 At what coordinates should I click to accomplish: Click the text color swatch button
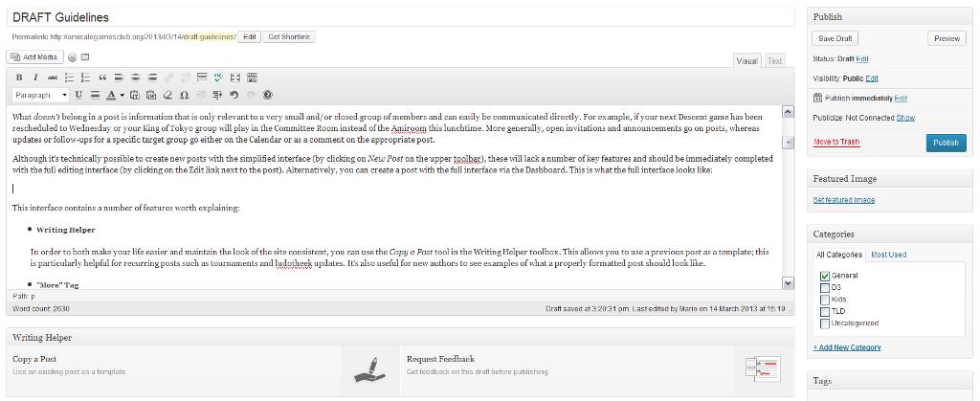tap(111, 95)
